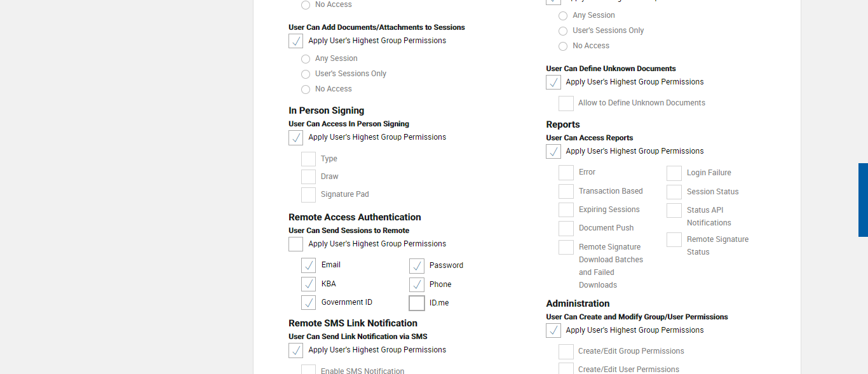Uncheck the Email authentication checkbox
This screenshot has width=868, height=374.
point(308,265)
